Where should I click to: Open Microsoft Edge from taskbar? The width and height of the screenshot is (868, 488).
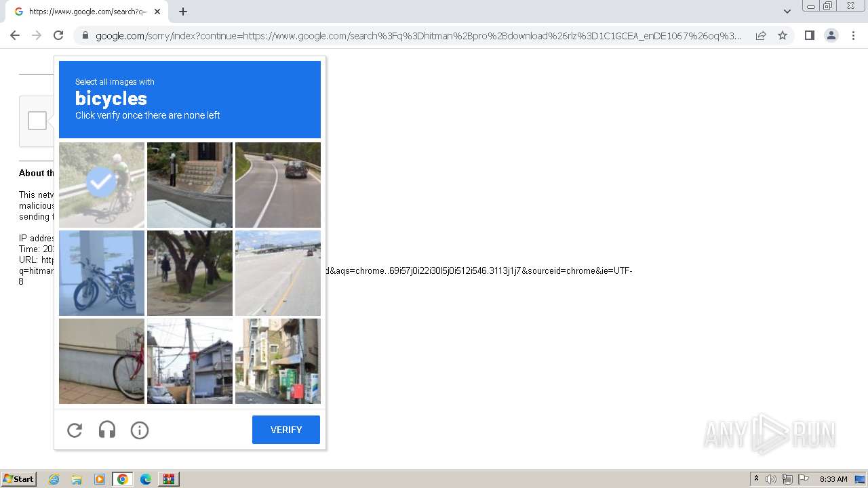(x=146, y=479)
